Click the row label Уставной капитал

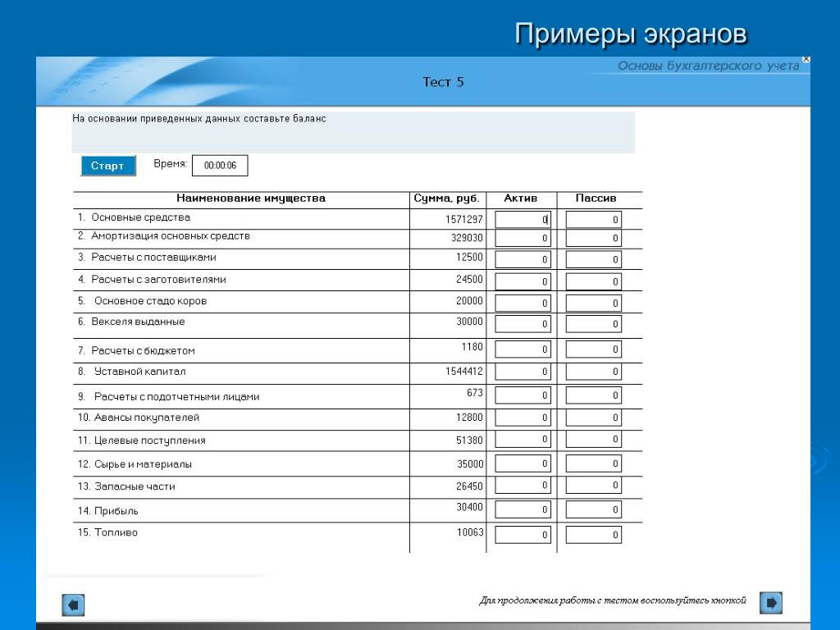click(x=139, y=372)
